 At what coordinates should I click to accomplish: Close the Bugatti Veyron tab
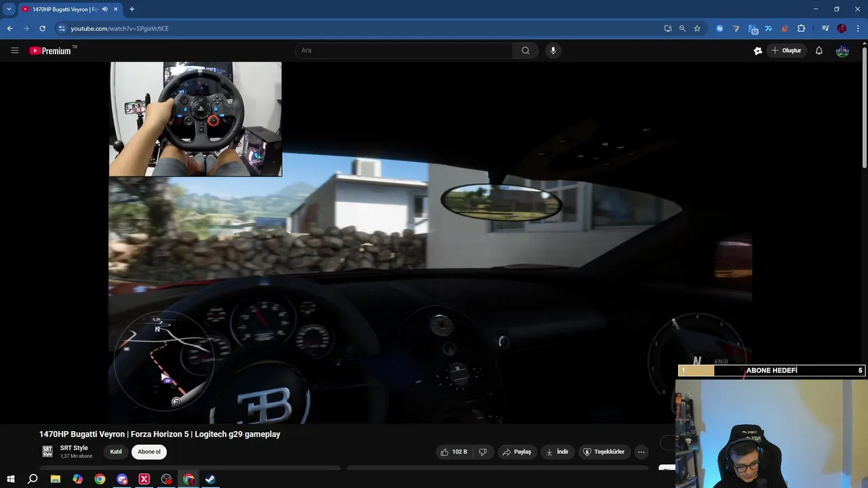point(116,9)
